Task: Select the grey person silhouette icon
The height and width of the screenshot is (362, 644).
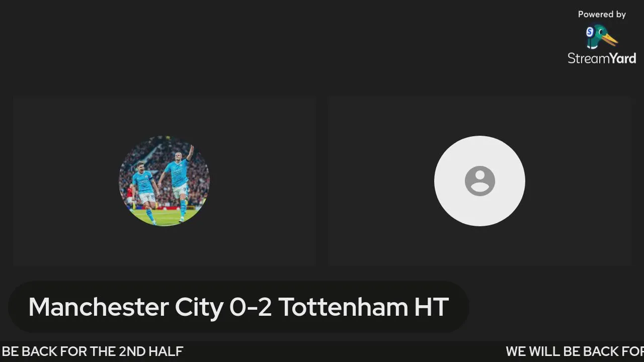Action: (479, 180)
